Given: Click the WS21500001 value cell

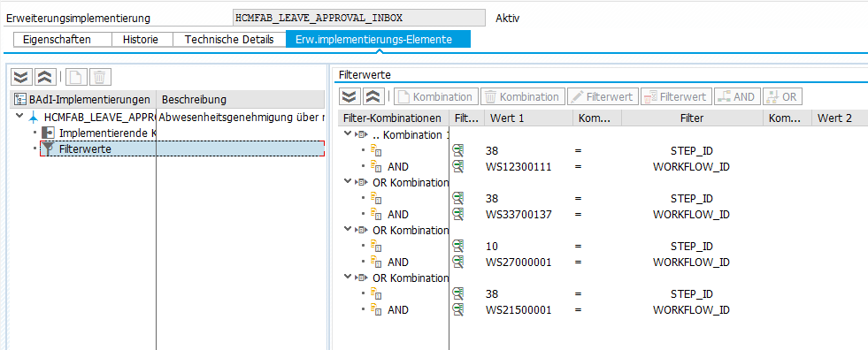Looking at the screenshot, I should click(518, 310).
